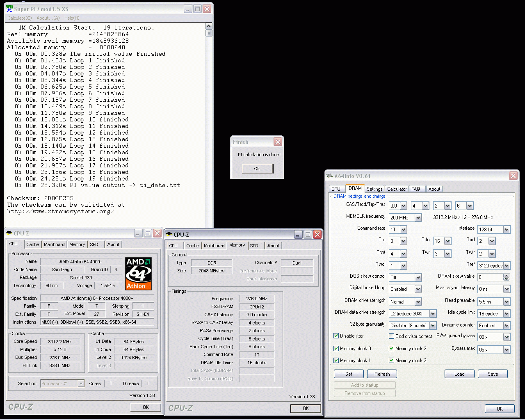Click Super PI scrollbar thumb
The width and height of the screenshot is (525, 420).
(209, 33)
